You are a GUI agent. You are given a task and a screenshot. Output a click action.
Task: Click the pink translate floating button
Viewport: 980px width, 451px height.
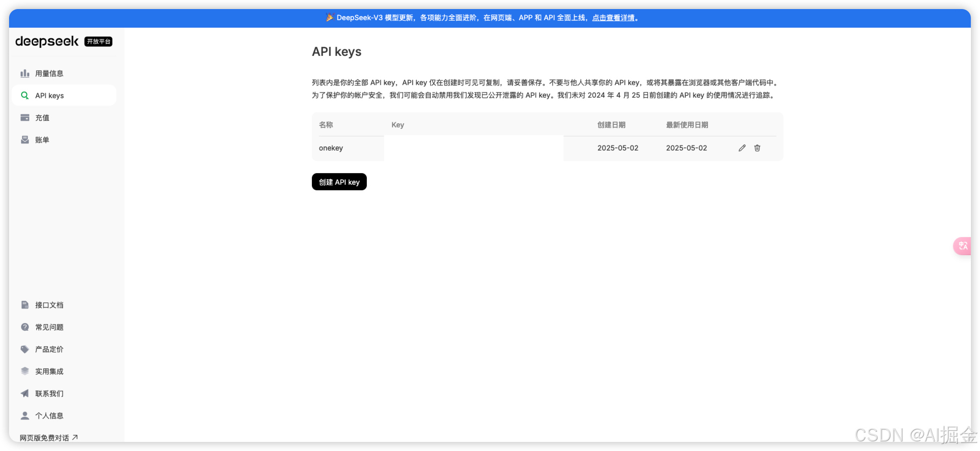click(962, 246)
